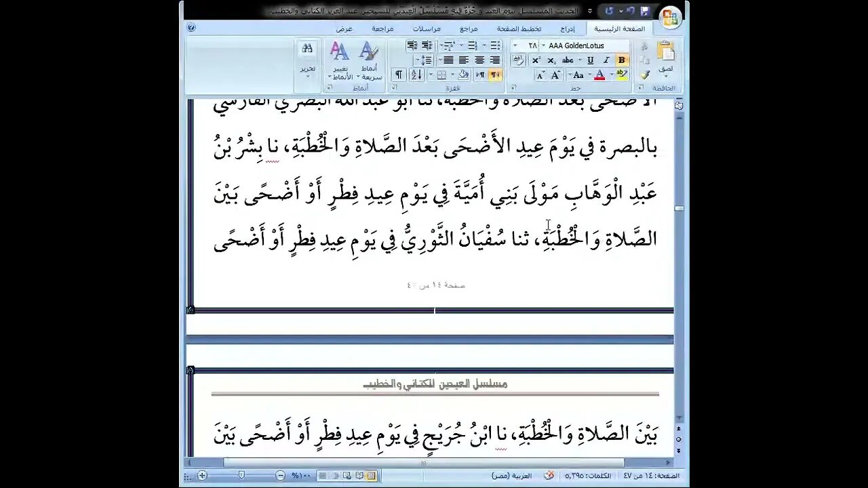Screen dimensions: 868x488
Task: Align text left in paragraph group
Action: coord(463,60)
